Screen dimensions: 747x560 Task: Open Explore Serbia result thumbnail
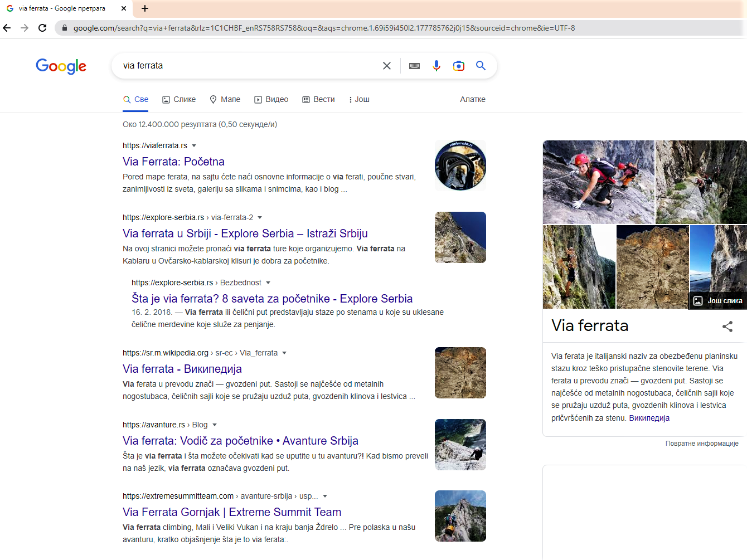tap(460, 237)
